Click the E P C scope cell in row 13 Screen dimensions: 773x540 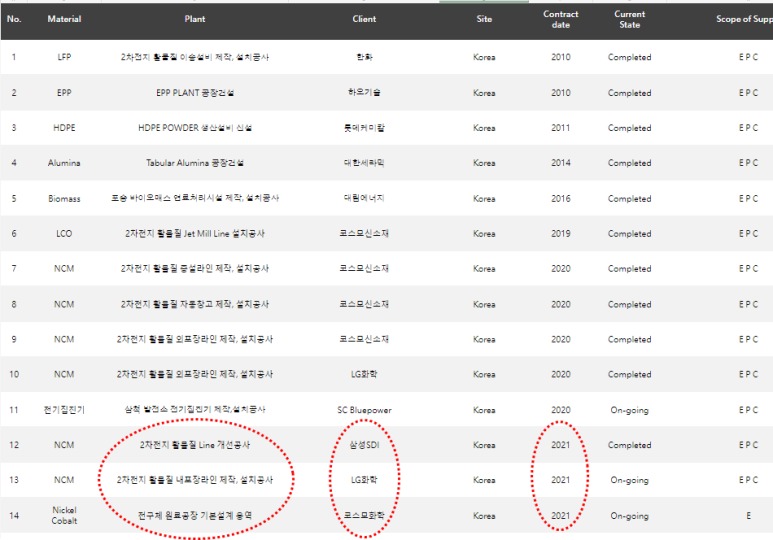748,480
